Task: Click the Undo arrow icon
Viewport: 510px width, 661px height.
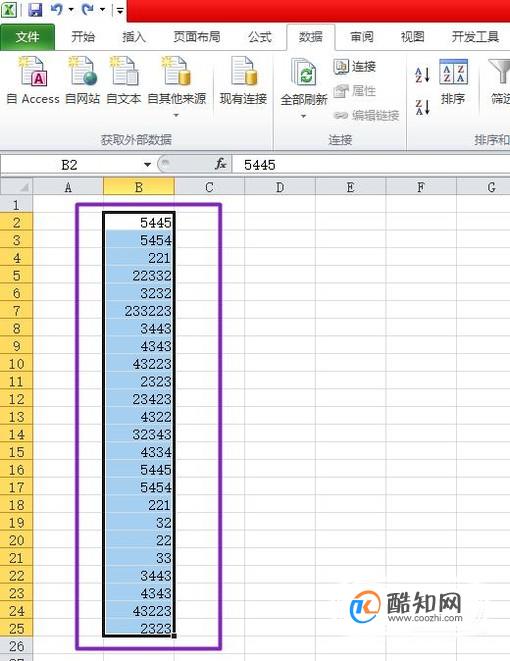Action: click(x=56, y=9)
